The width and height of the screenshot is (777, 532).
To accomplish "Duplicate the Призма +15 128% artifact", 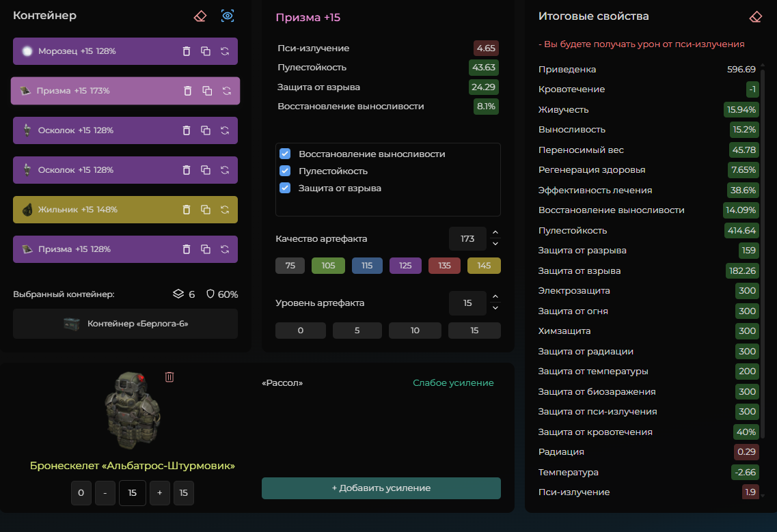I will coord(206,249).
